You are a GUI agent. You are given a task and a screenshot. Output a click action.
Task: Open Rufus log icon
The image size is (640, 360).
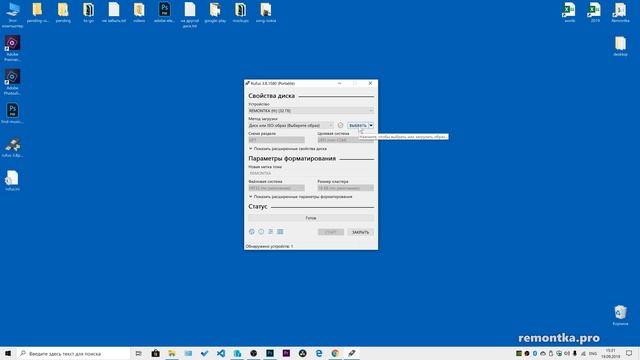(280, 232)
